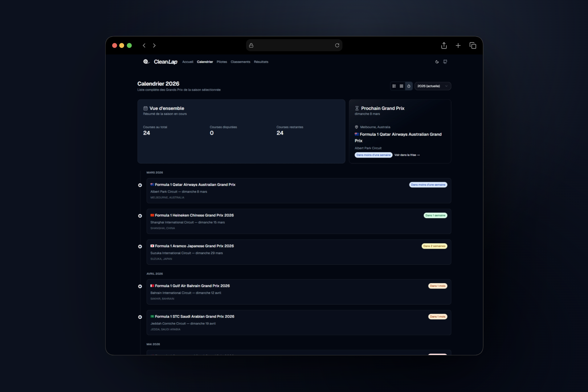The height and width of the screenshot is (392, 588).
Task: Click the CleanLap logo
Action: (160, 62)
